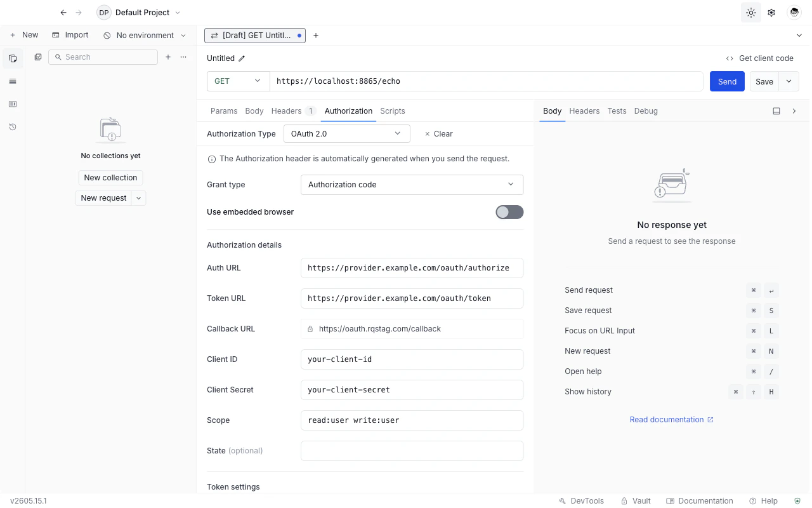Screen dimensions: 812x508
Task: Click the New request button
Action: click(x=104, y=198)
